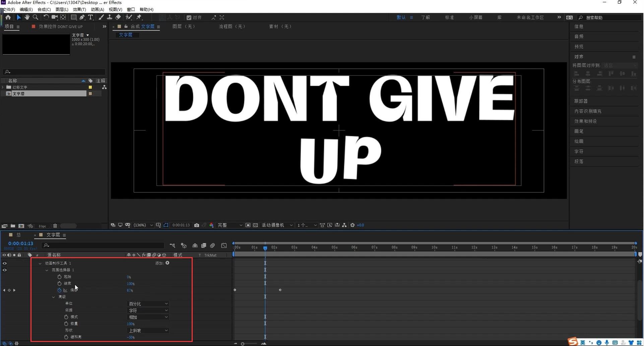Open the 完整 resolution dropdown
Viewport: 644px width, 346px height.
[x=230, y=225]
